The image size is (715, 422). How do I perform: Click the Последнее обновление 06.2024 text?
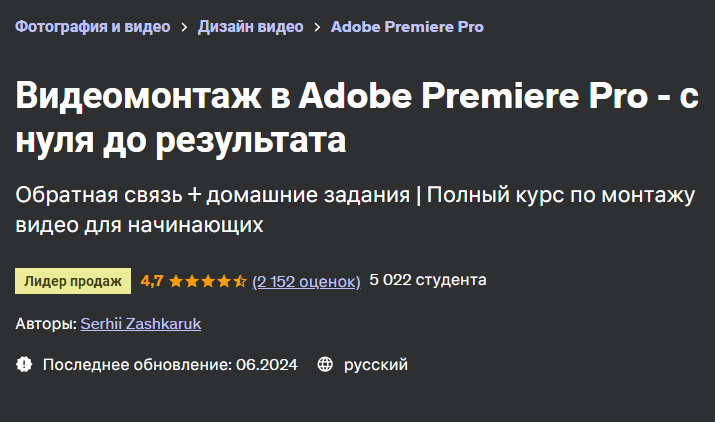pyautogui.click(x=170, y=365)
